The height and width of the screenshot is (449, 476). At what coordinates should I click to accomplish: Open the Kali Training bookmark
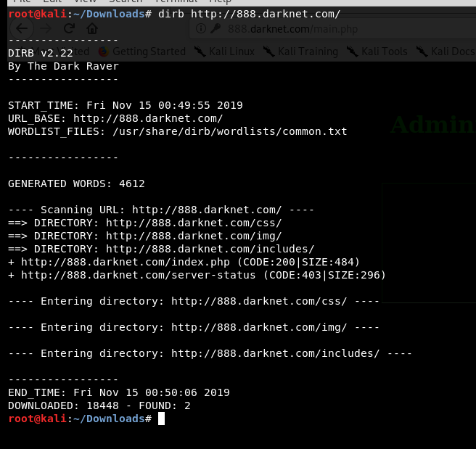pos(300,52)
